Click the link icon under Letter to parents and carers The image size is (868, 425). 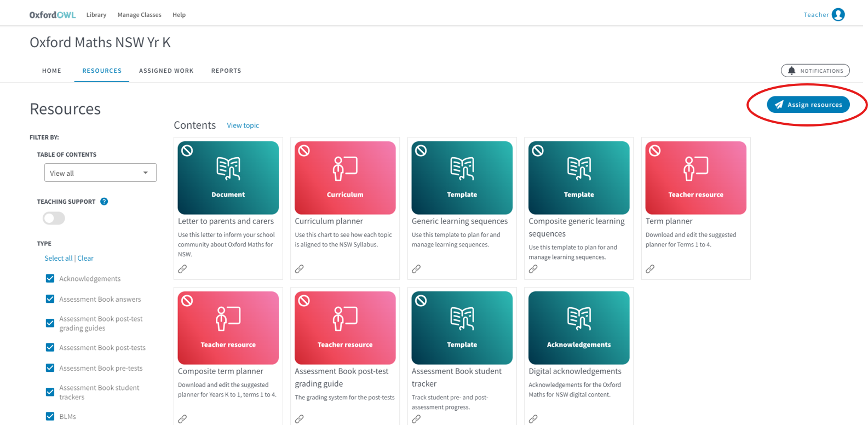(182, 269)
